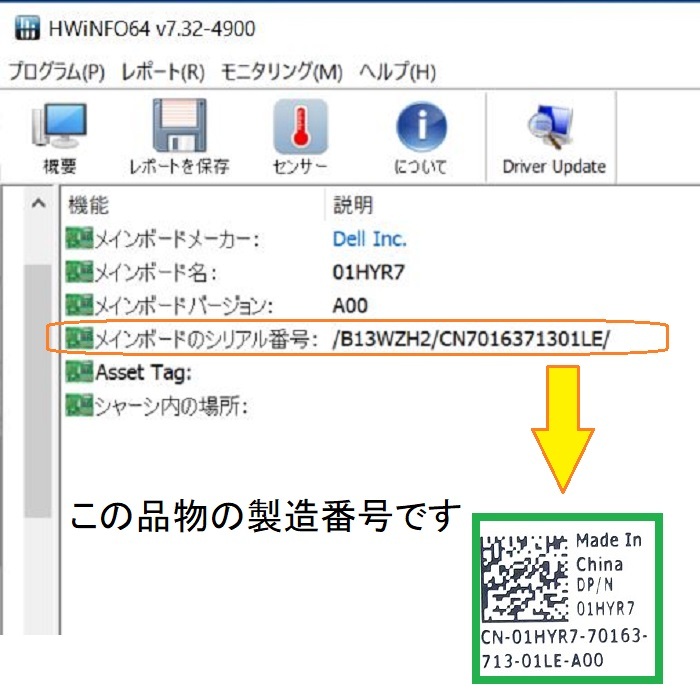Click the Dell Inc. manufacturer link
This screenshot has width=700, height=698.
click(370, 239)
